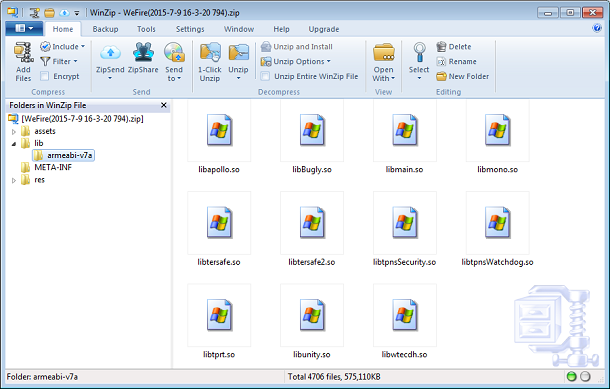Click the Send to disc icon

(174, 53)
